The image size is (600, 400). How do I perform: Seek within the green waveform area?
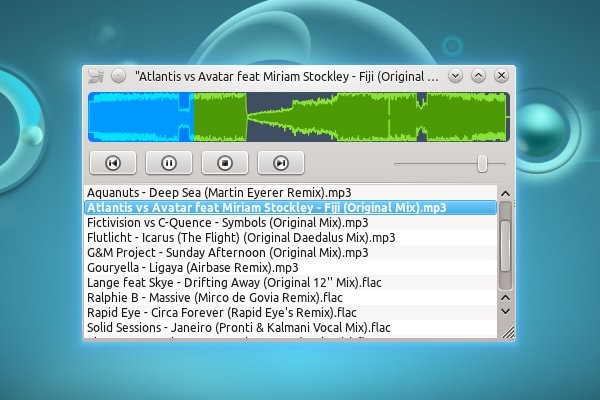tap(350, 117)
